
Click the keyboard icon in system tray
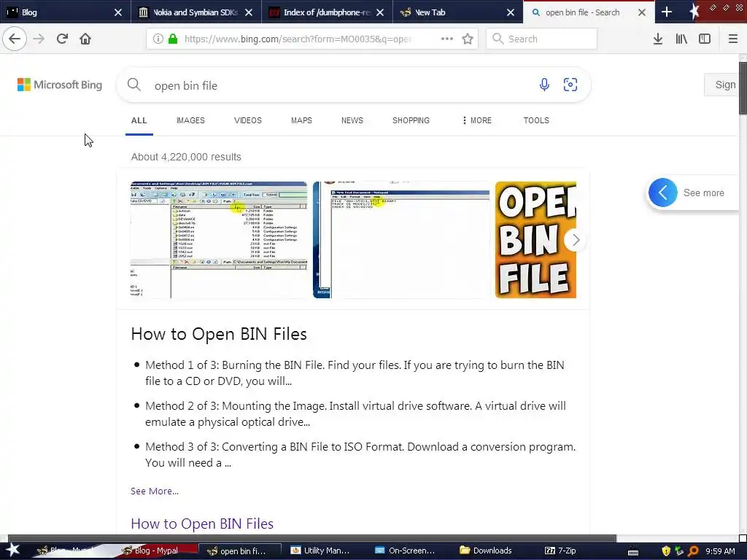633,551
